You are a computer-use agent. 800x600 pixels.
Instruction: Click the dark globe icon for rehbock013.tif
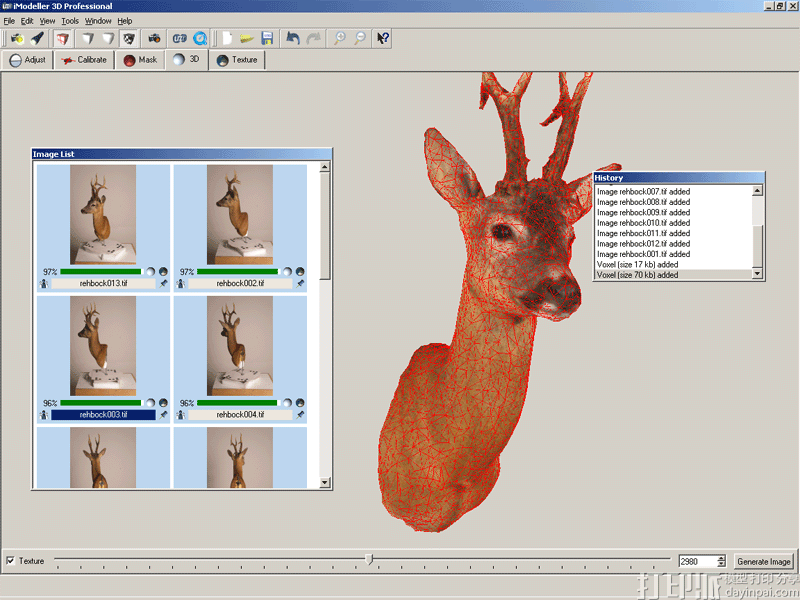[x=163, y=272]
